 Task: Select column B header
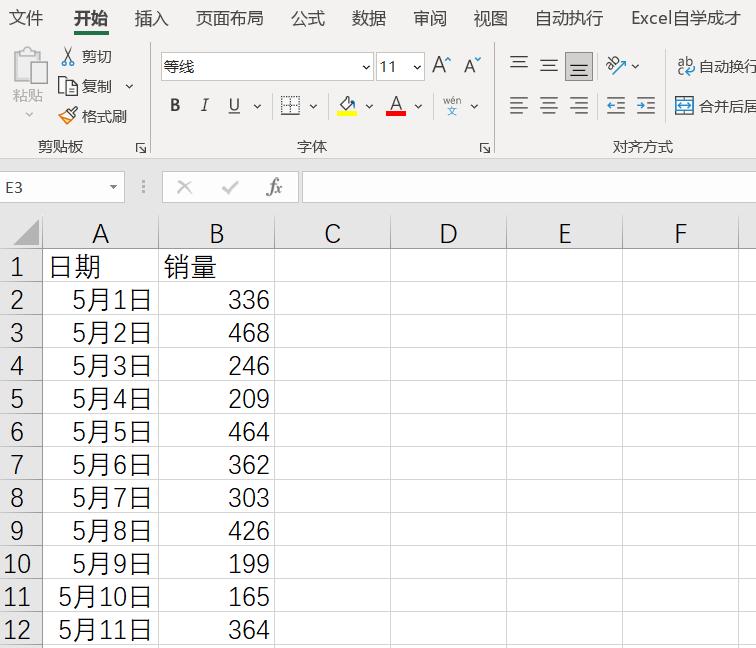(216, 233)
